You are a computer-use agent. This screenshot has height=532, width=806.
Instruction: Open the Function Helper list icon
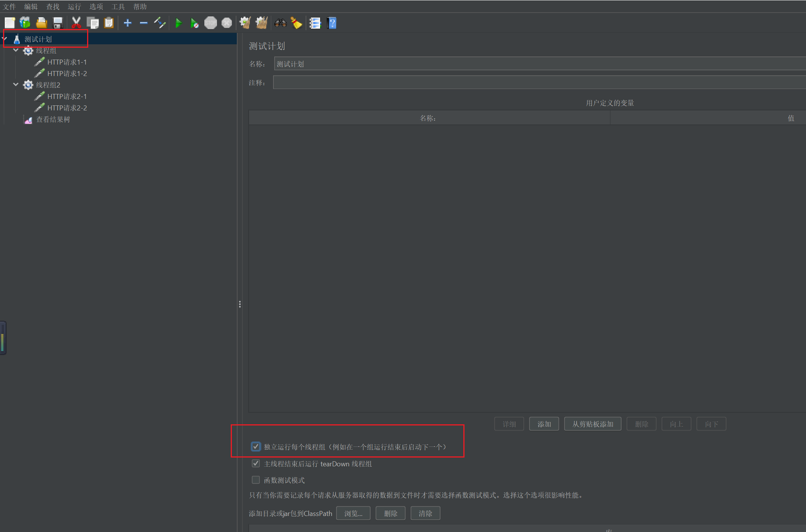(x=315, y=23)
